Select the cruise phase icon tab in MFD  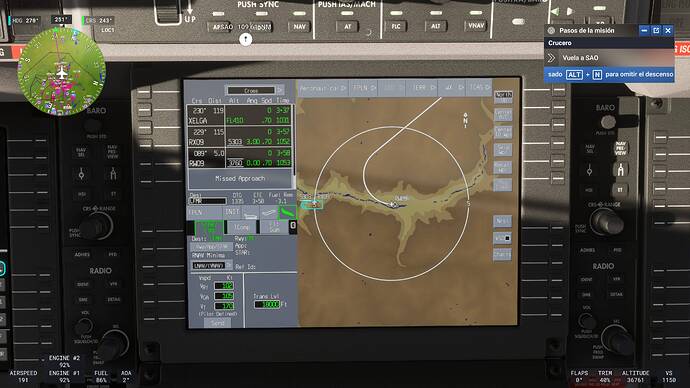(268, 213)
